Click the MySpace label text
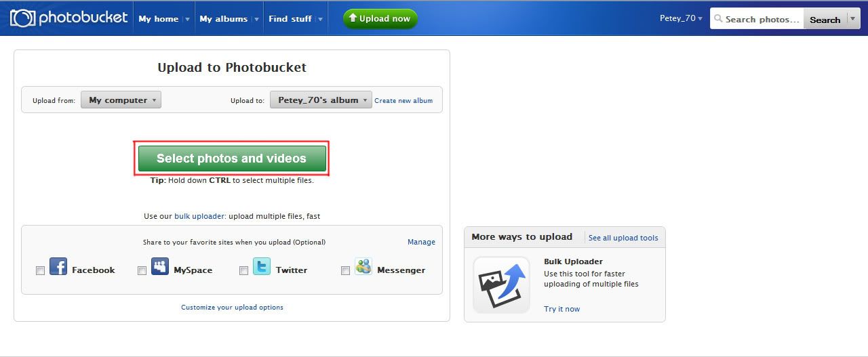 pyautogui.click(x=193, y=270)
